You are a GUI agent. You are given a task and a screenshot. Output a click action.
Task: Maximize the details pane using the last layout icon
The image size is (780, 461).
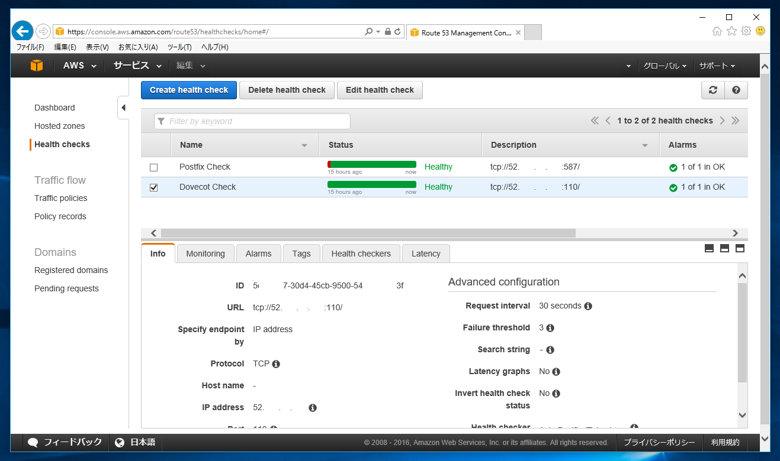(740, 248)
